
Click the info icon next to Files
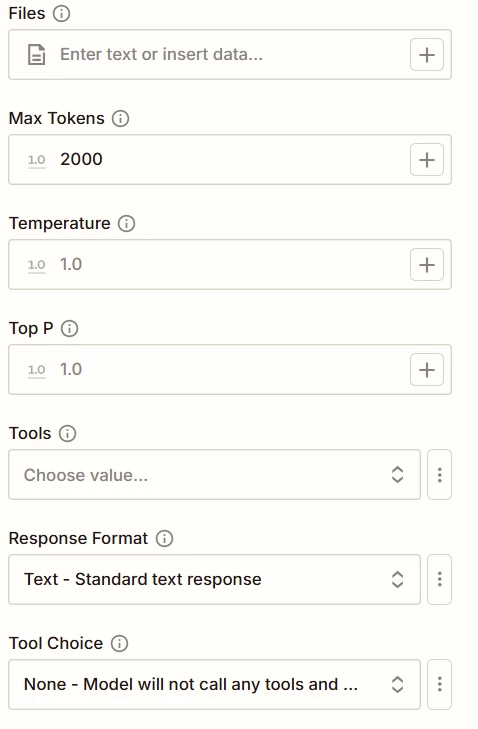click(61, 13)
